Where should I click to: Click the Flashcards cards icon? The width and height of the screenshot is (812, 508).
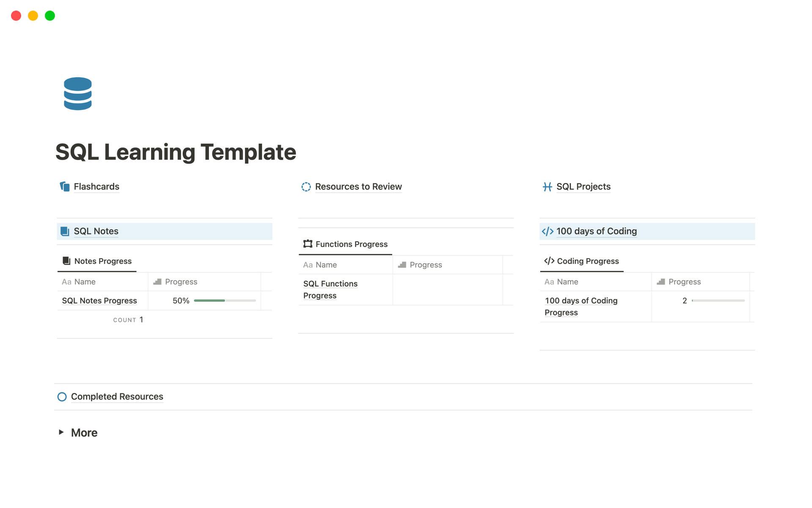pyautogui.click(x=65, y=187)
